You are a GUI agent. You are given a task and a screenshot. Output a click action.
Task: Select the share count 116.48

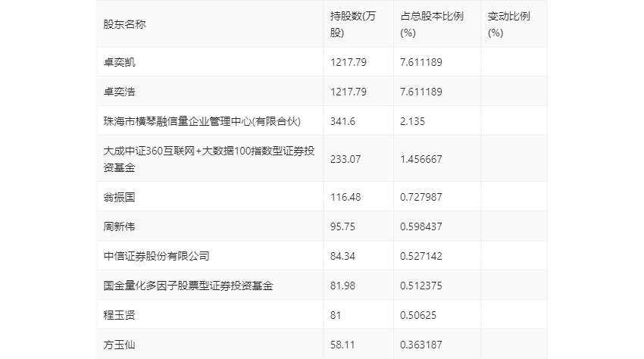(x=345, y=197)
